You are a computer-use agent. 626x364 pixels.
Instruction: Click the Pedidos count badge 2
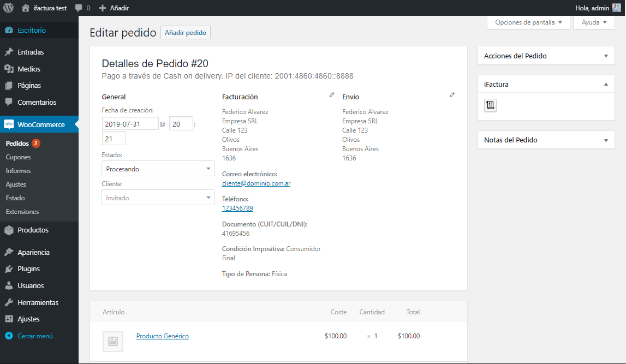[x=35, y=144]
